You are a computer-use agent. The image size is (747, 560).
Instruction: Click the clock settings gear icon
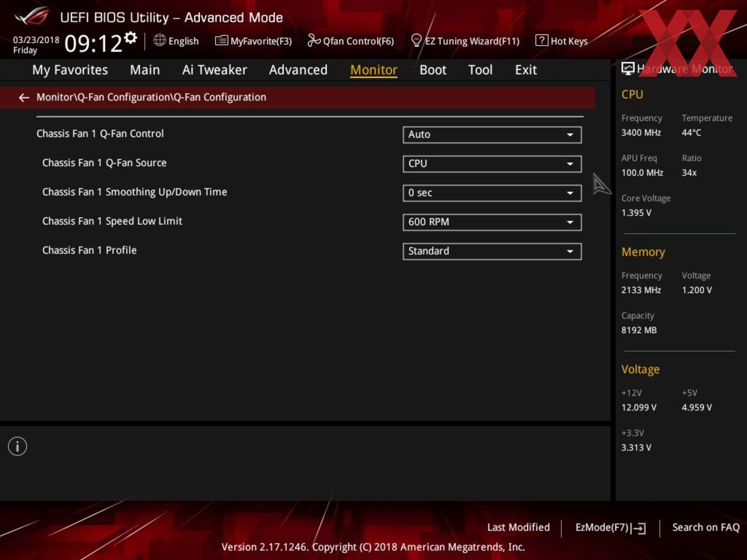[131, 37]
